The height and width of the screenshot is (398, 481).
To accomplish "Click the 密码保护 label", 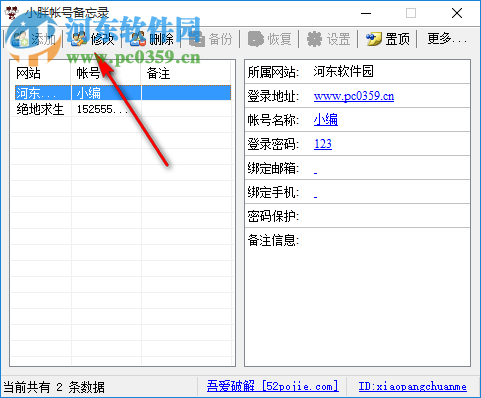I will tap(273, 216).
